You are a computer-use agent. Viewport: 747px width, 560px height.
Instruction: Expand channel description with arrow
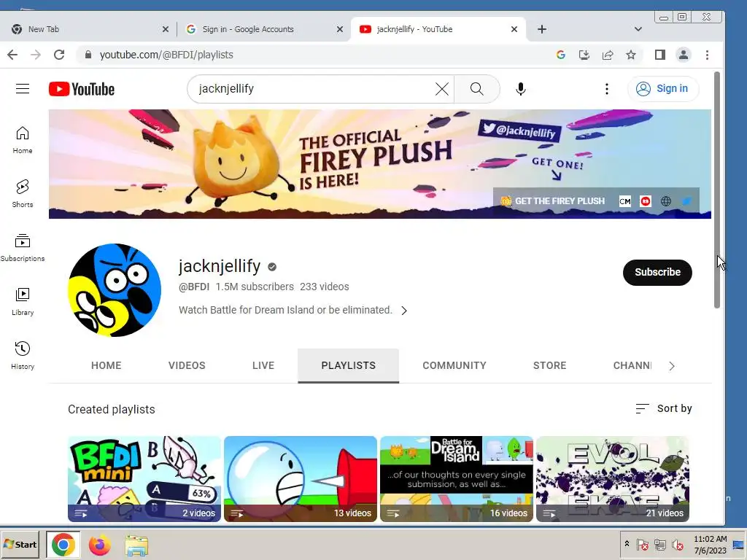(x=404, y=311)
